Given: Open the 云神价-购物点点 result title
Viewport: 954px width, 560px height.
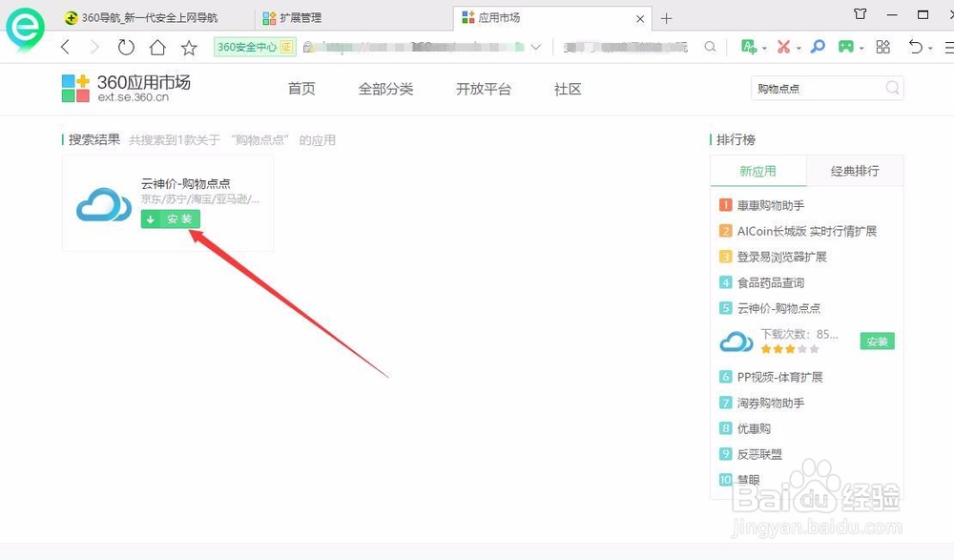Looking at the screenshot, I should pyautogui.click(x=186, y=183).
